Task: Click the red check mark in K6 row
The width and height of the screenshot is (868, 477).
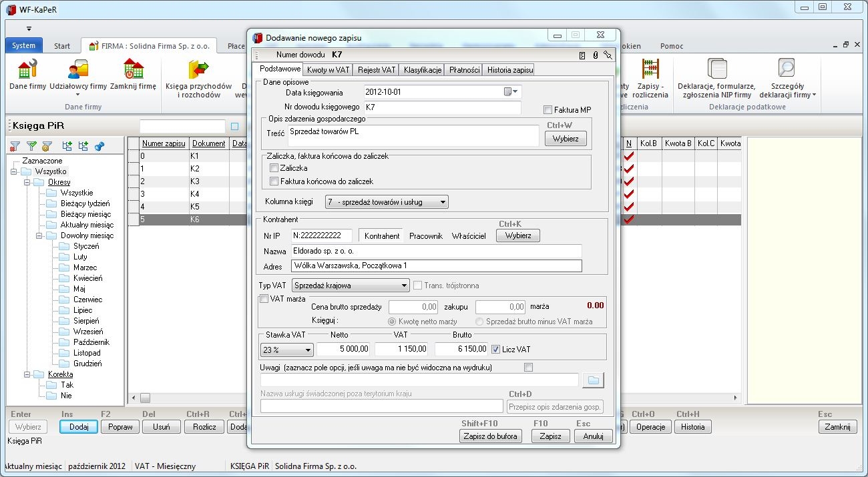Action: click(x=628, y=219)
